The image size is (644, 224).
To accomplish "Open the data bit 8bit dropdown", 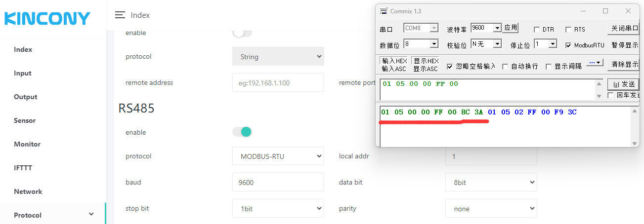I will point(491,183).
